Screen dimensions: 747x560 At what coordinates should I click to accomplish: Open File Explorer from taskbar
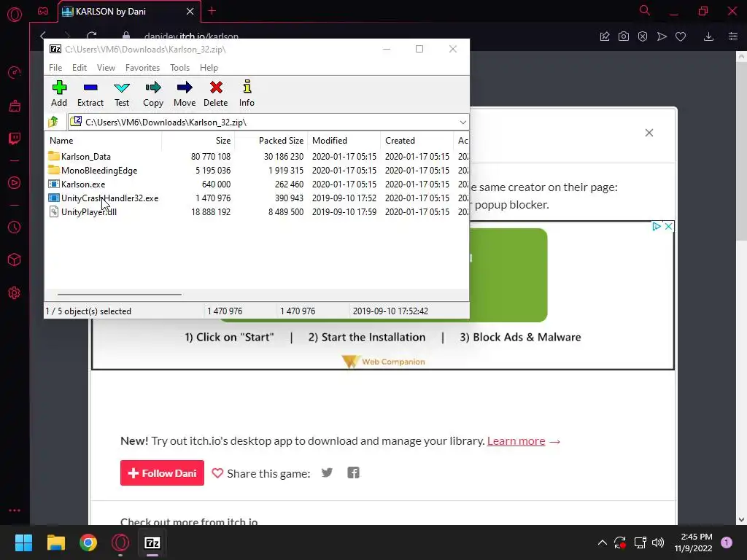(x=55, y=542)
